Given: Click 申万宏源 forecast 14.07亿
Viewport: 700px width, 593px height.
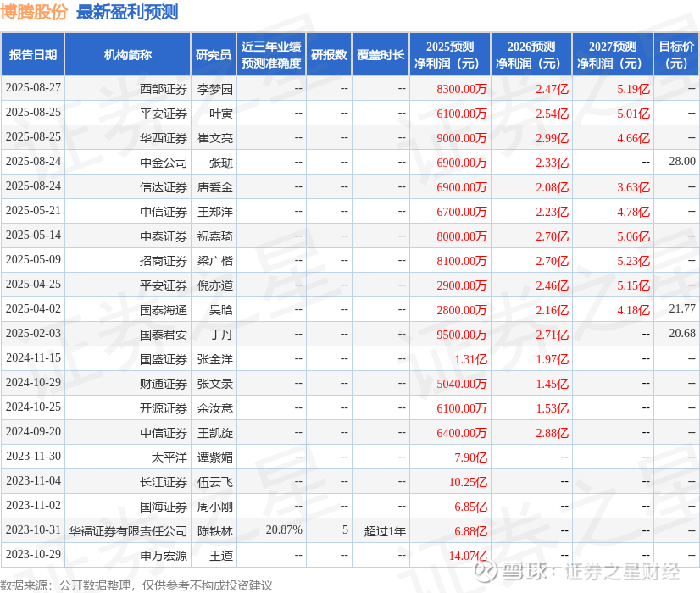Looking at the screenshot, I should [x=468, y=556].
